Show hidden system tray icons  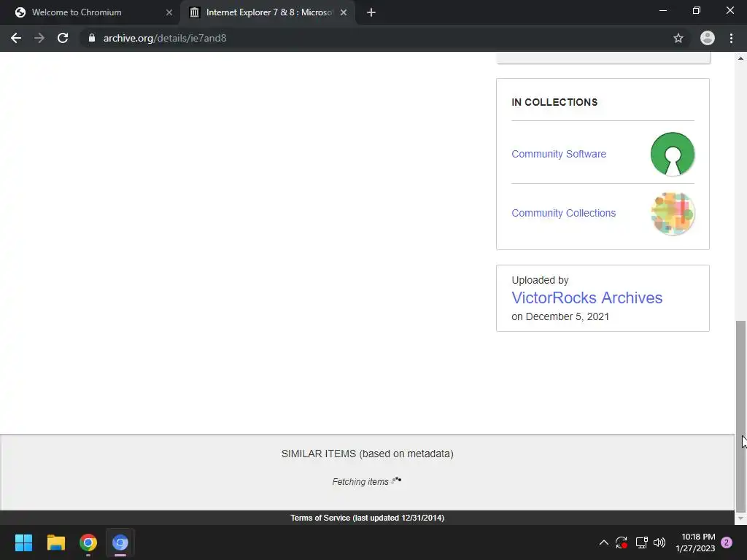(603, 542)
